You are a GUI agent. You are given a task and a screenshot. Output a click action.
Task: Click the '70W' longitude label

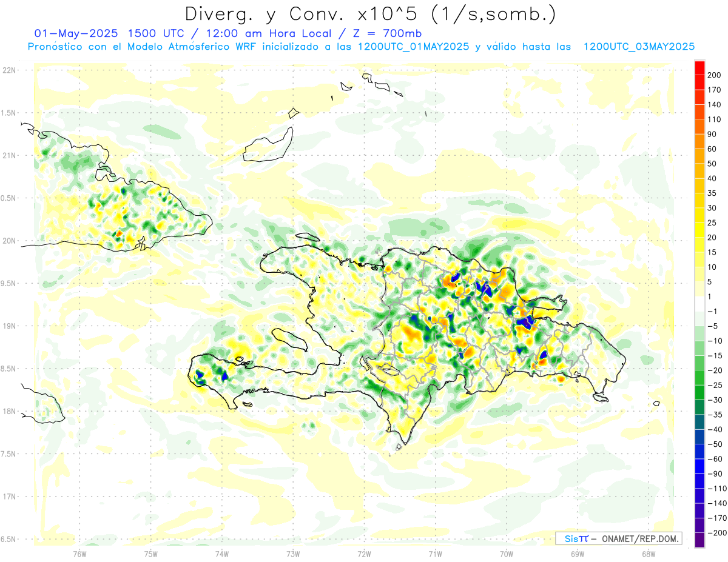pos(507,554)
